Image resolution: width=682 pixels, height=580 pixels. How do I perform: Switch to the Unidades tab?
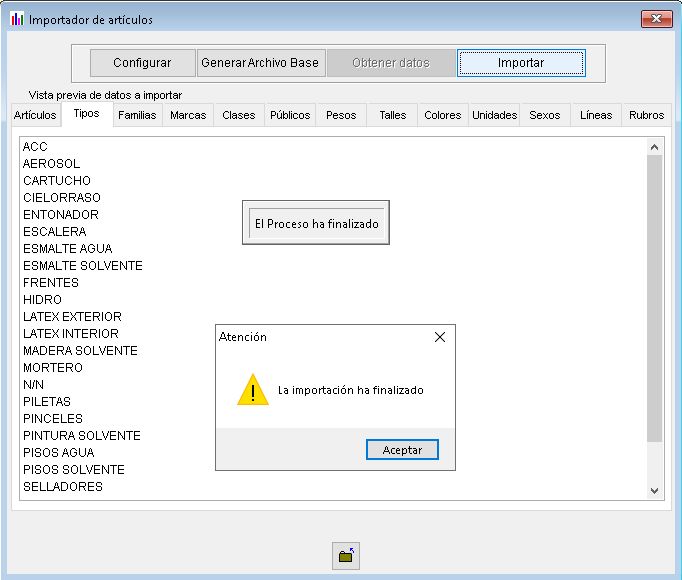click(494, 115)
